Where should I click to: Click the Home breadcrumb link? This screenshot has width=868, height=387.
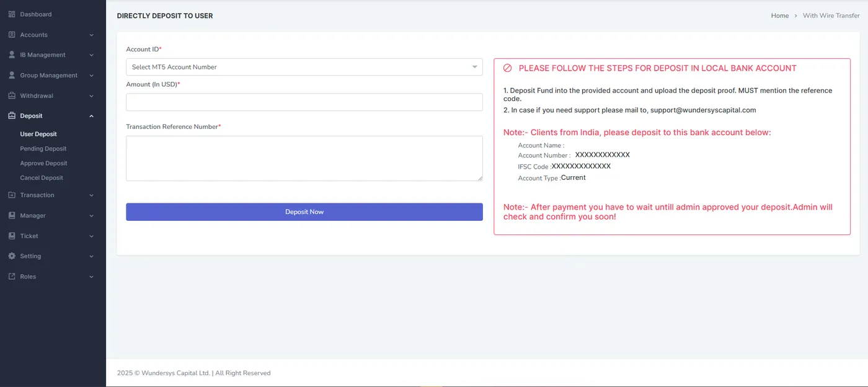[780, 16]
